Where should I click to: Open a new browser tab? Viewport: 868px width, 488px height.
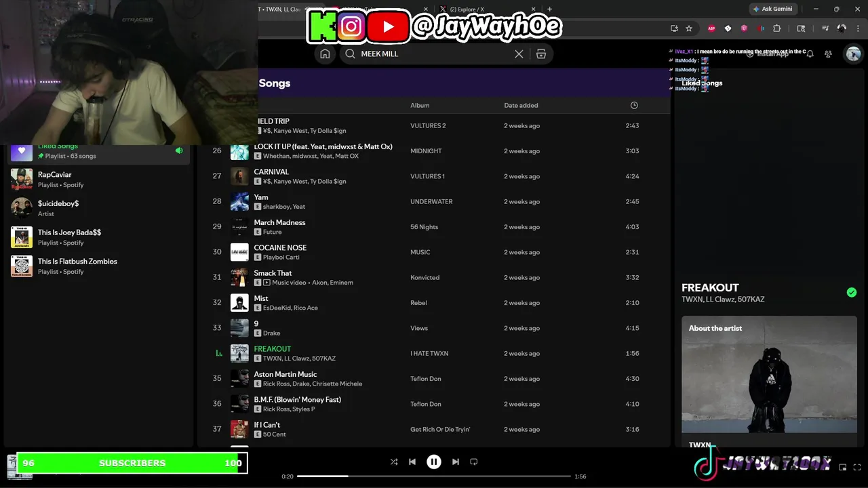click(x=549, y=9)
